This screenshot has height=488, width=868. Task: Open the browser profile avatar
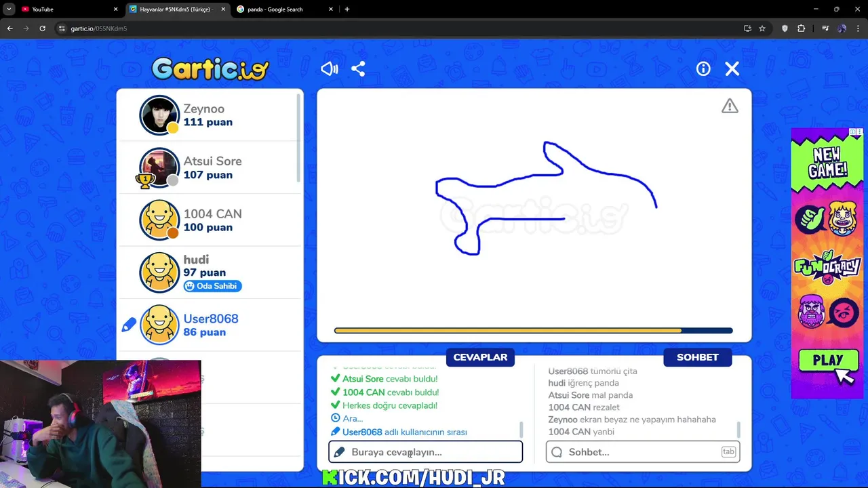[842, 28]
